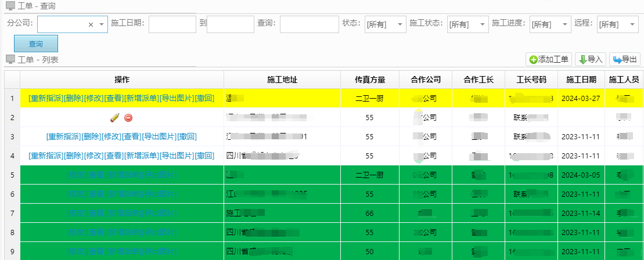The image size is (644, 260).
Task: Select the 2023-11-14 date cell
Action: [x=581, y=213]
